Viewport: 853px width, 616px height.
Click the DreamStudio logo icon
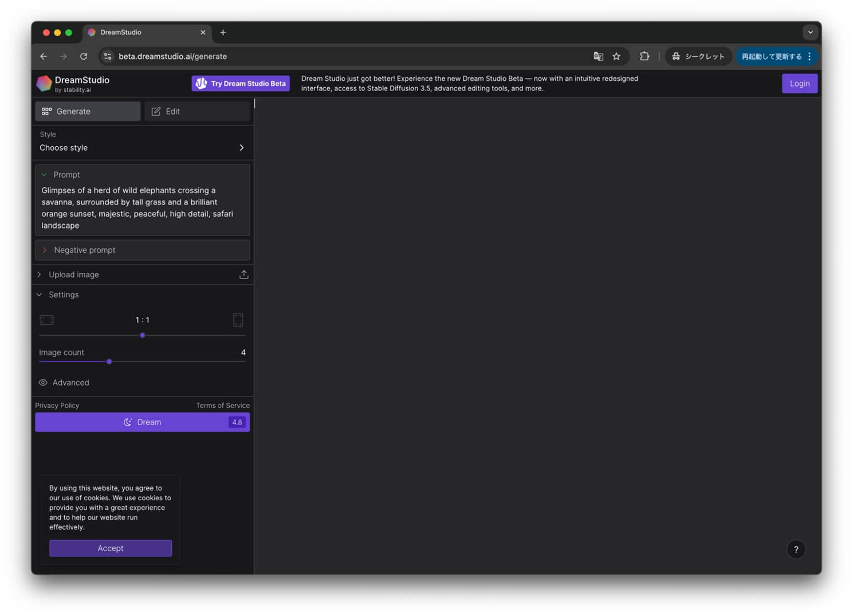[44, 84]
